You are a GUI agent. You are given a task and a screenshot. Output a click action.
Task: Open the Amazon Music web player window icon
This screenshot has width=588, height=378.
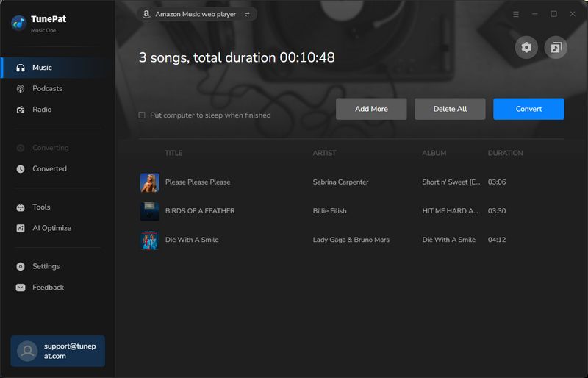[x=556, y=48]
